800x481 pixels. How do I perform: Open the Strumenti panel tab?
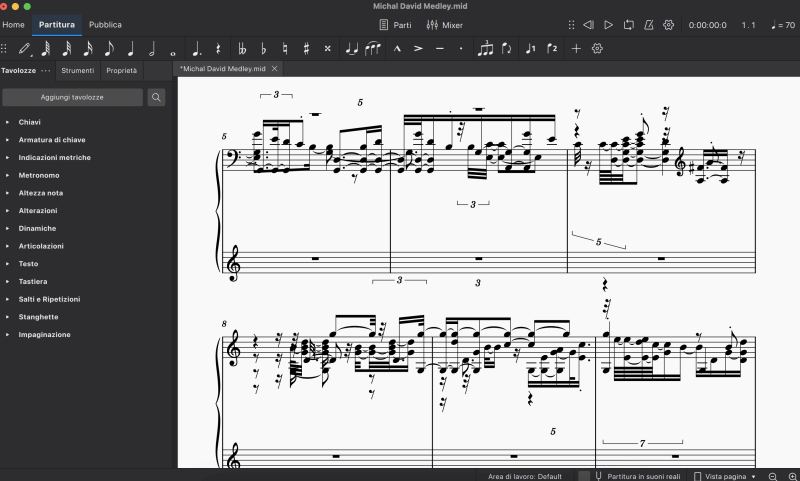point(78,71)
